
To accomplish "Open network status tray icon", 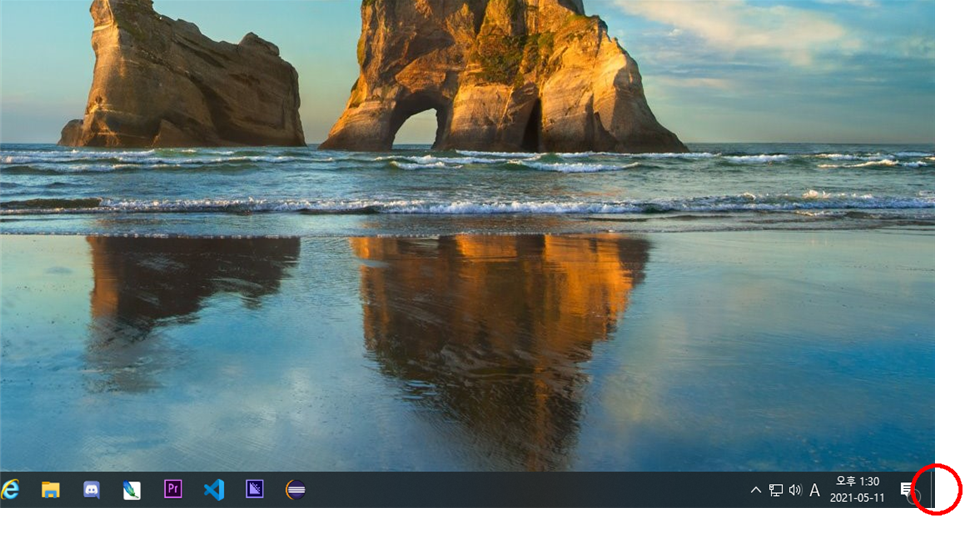I will coord(776,490).
